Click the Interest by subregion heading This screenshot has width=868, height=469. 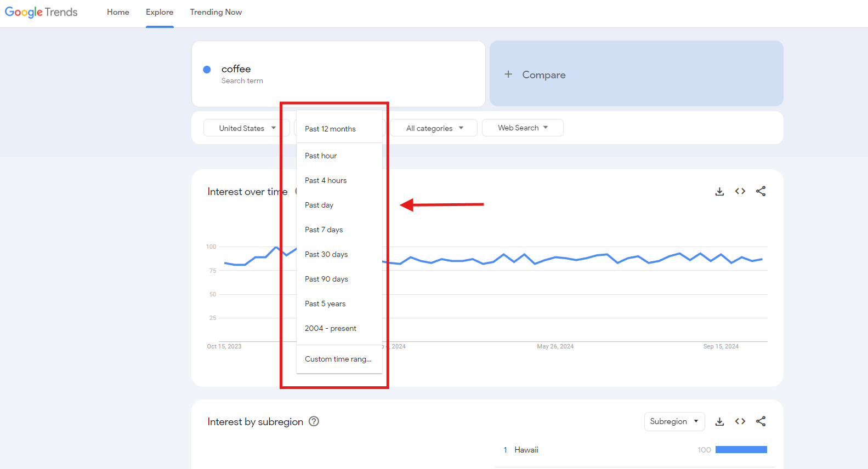coord(255,422)
